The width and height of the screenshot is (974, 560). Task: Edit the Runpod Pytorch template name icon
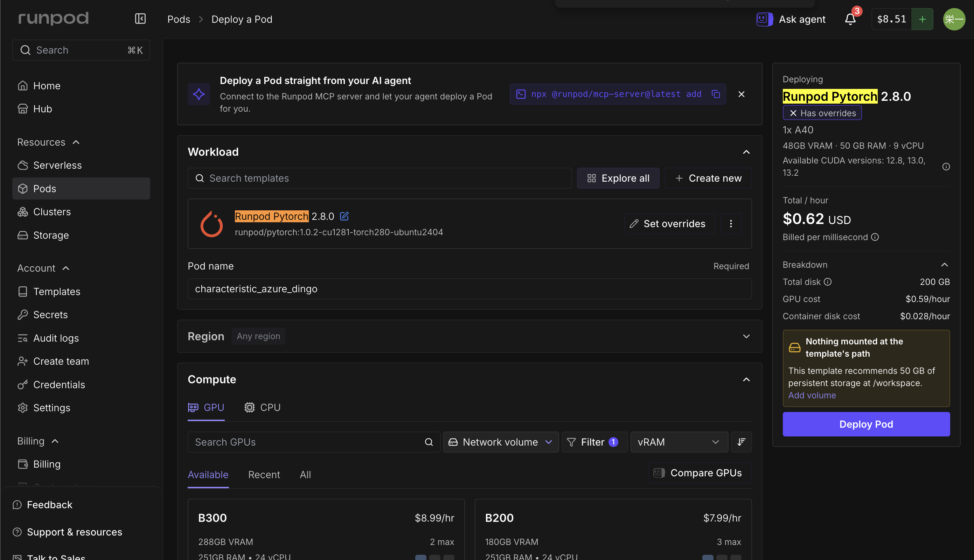pos(344,216)
